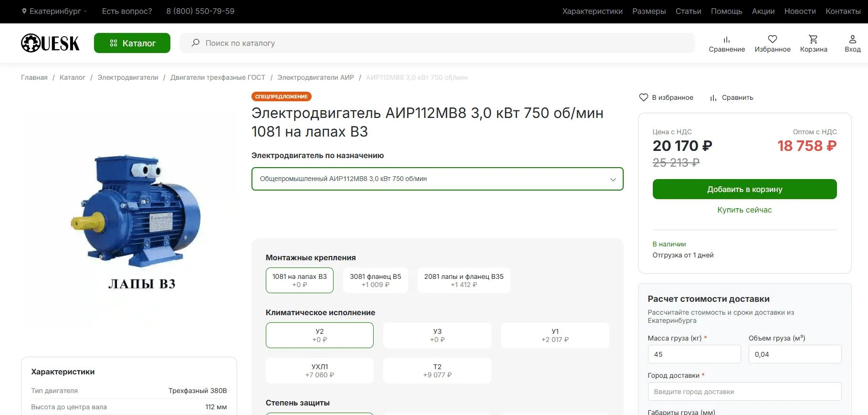This screenshot has width=868, height=415.
Task: Select mounting option 2081 лапы и фланец B35
Action: click(463, 280)
